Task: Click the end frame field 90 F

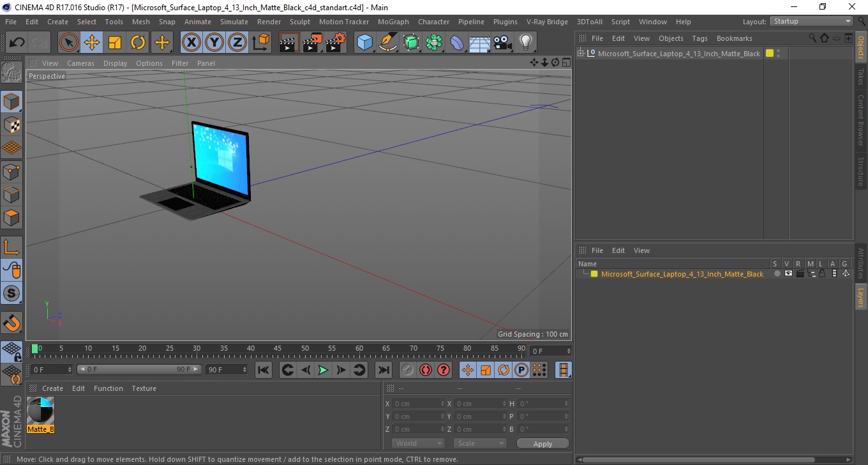Action: (x=226, y=370)
